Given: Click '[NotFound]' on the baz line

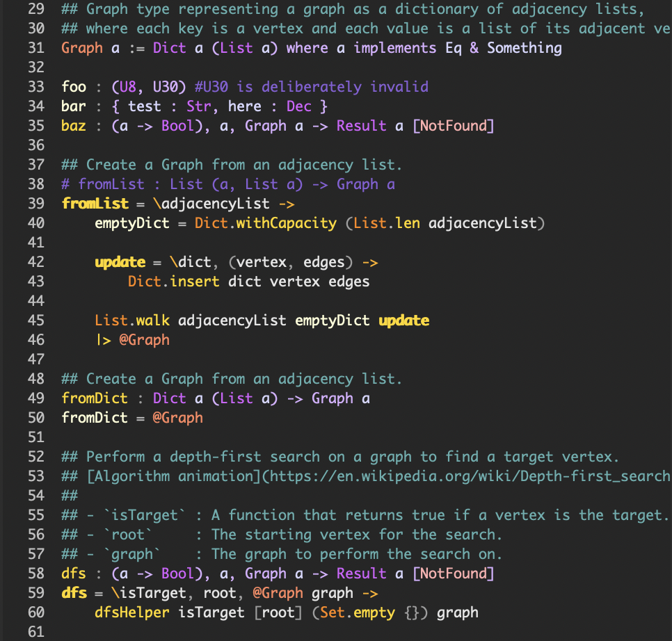Looking at the screenshot, I should point(453,126).
